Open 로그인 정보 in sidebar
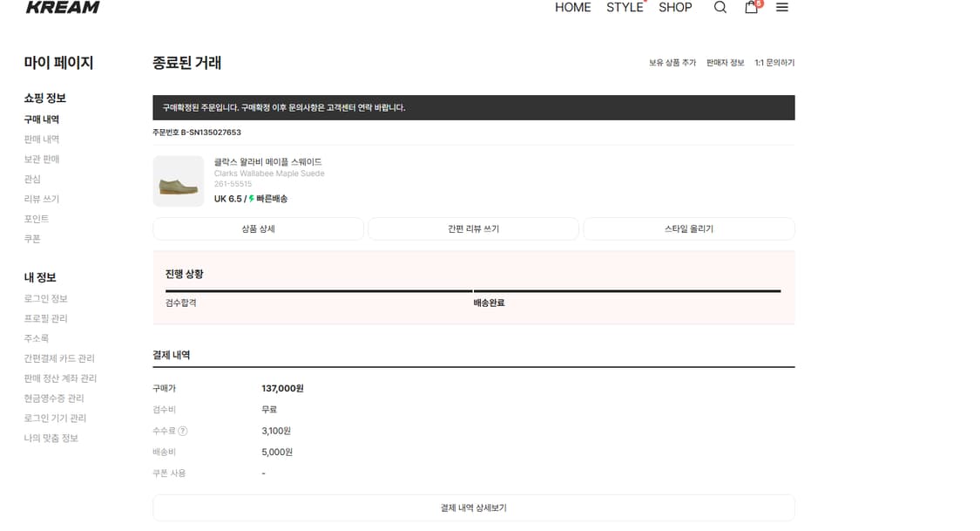The image size is (980, 531). coord(45,299)
